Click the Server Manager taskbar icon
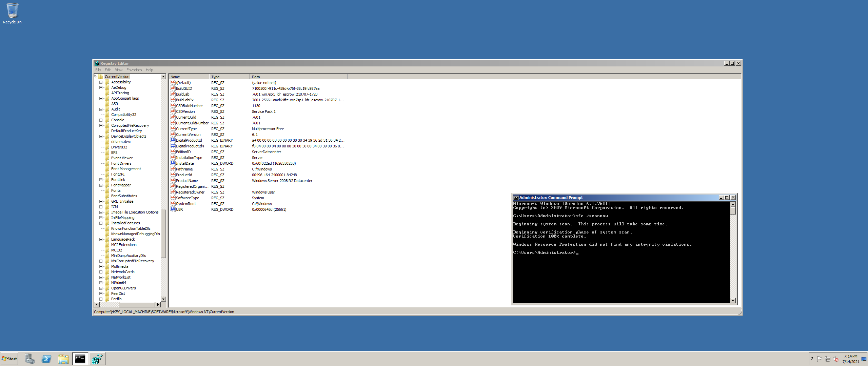 29,359
